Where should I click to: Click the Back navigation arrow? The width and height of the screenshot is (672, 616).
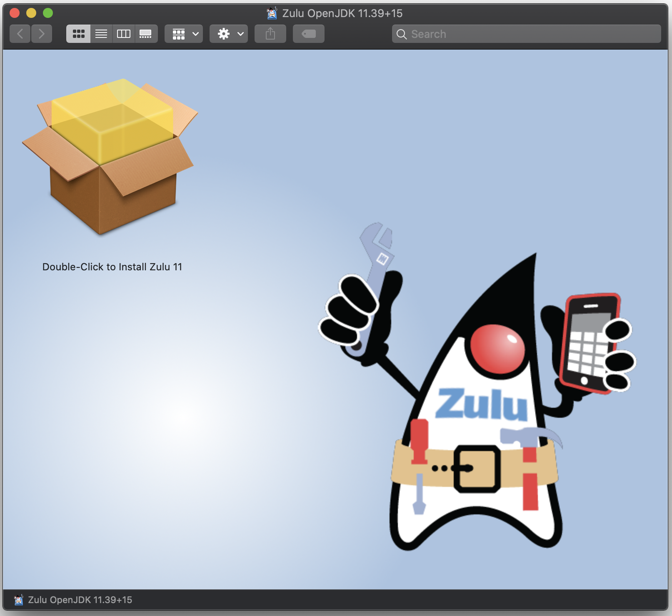click(x=20, y=34)
